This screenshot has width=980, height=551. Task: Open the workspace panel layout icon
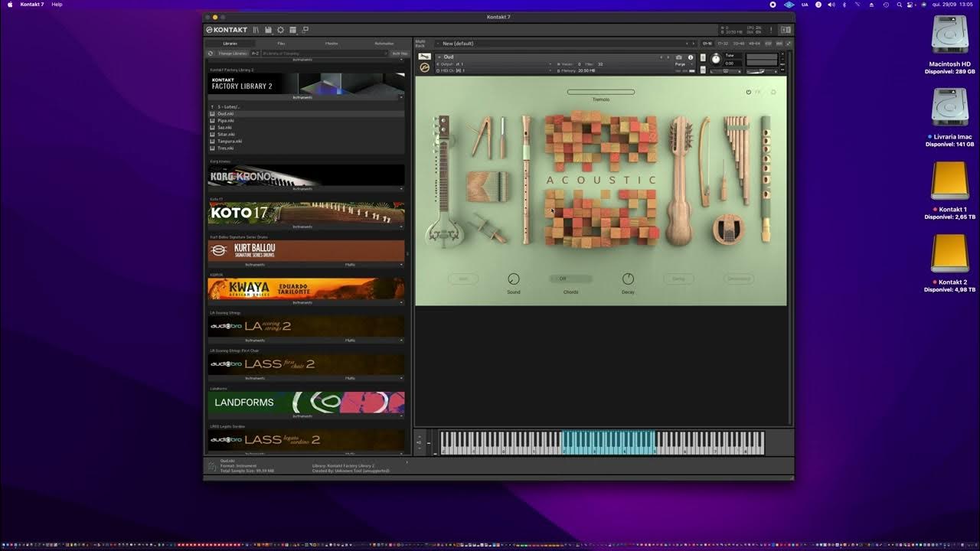(x=292, y=30)
